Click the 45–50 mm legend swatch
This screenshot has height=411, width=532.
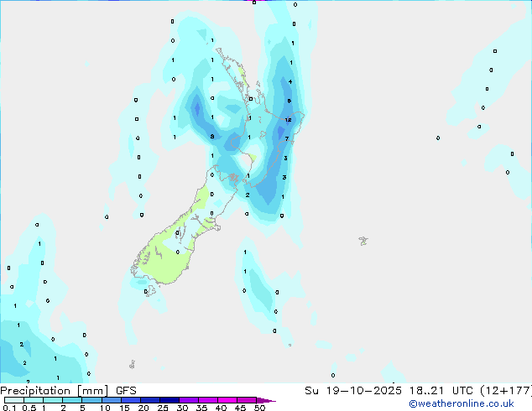point(247,400)
